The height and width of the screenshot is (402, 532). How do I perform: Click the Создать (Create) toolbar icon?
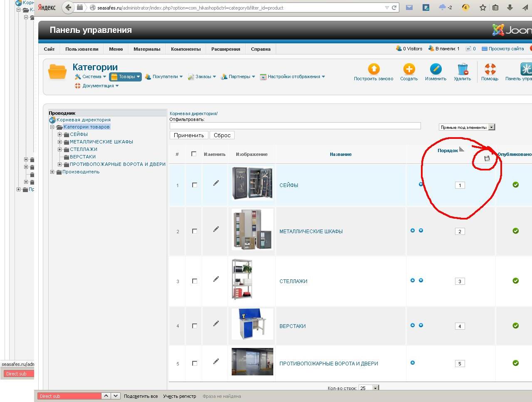[408, 69]
